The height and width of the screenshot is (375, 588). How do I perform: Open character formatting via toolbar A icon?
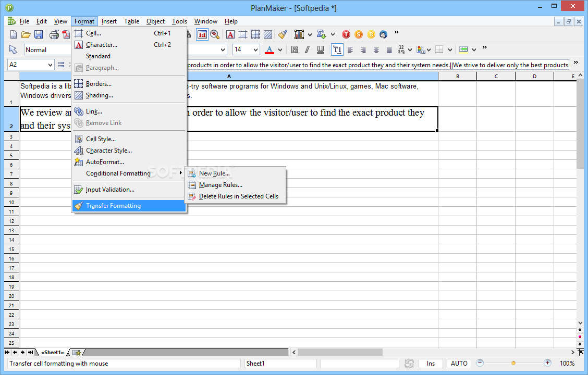pyautogui.click(x=230, y=35)
